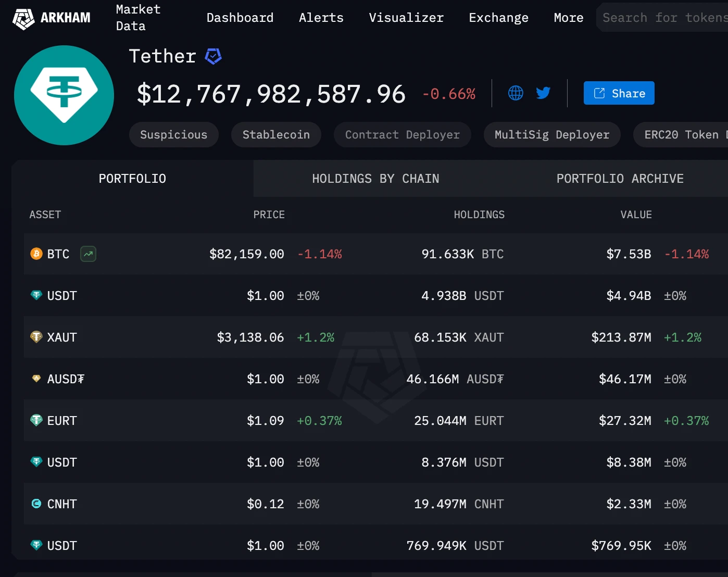Select the PORTFOLIO tab
This screenshot has height=577, width=728.
132,179
